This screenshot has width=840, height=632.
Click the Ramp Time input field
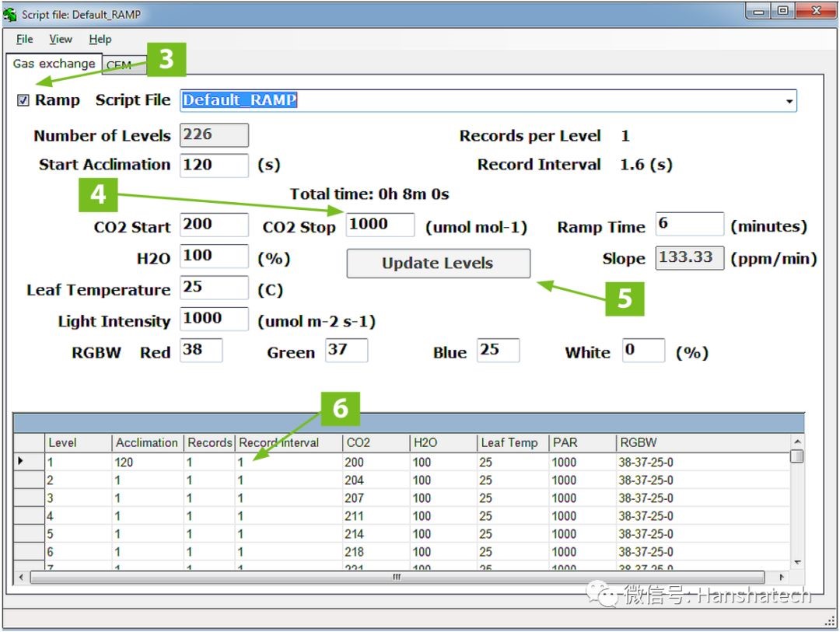(x=689, y=225)
